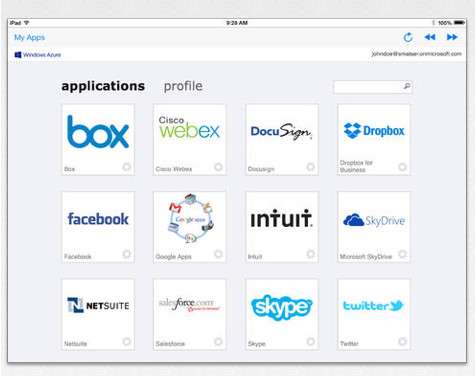Screen dimensions: 475x377
Task: Open gear settings on Dropbox for Business
Action: [403, 167]
